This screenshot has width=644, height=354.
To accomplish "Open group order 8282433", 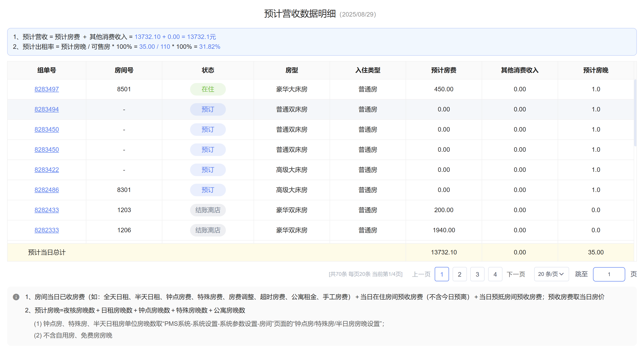I will (x=47, y=210).
